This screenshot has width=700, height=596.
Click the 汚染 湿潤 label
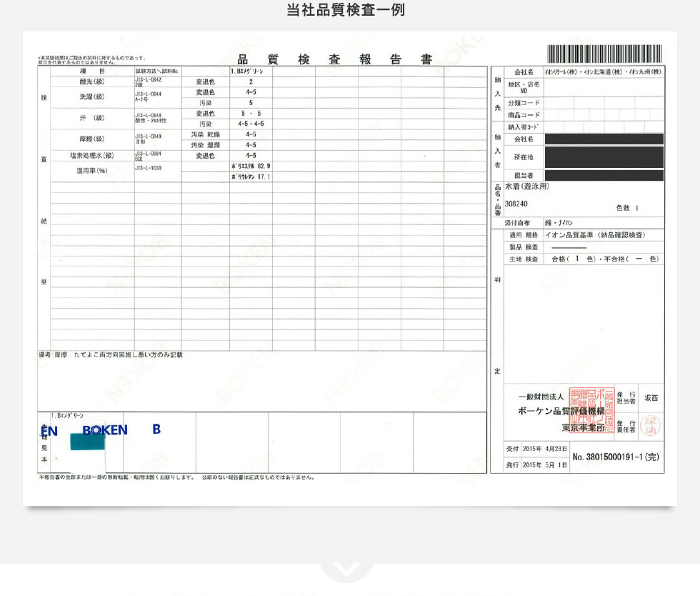click(x=206, y=145)
